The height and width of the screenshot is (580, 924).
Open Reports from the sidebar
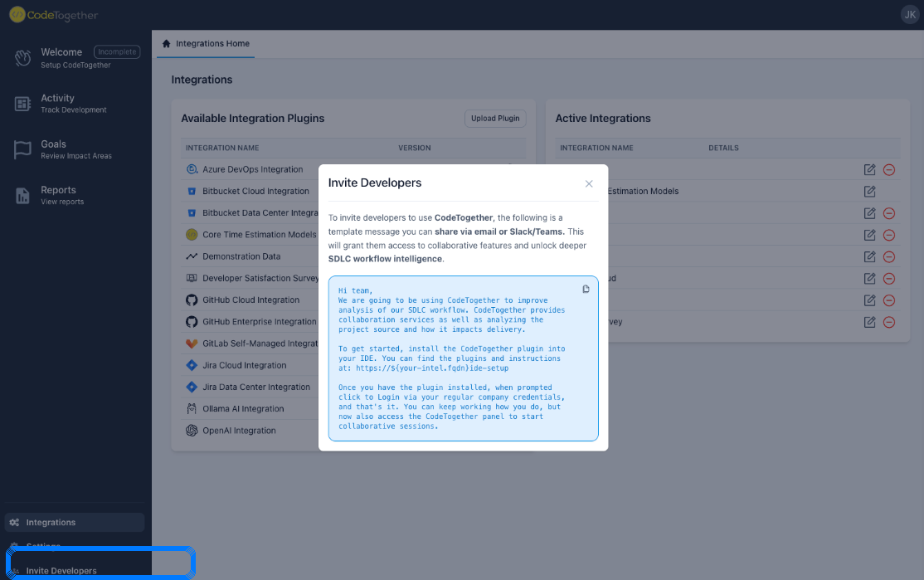[58, 195]
